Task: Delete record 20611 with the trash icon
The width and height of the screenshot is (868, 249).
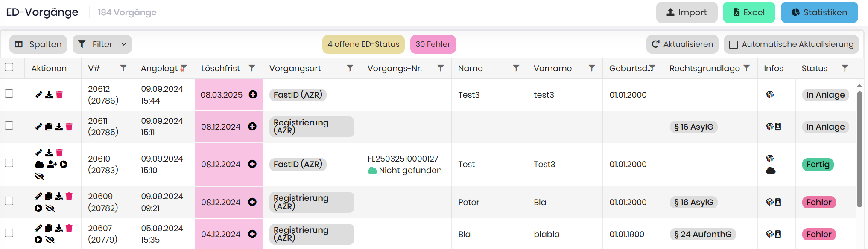Action: coord(69,127)
